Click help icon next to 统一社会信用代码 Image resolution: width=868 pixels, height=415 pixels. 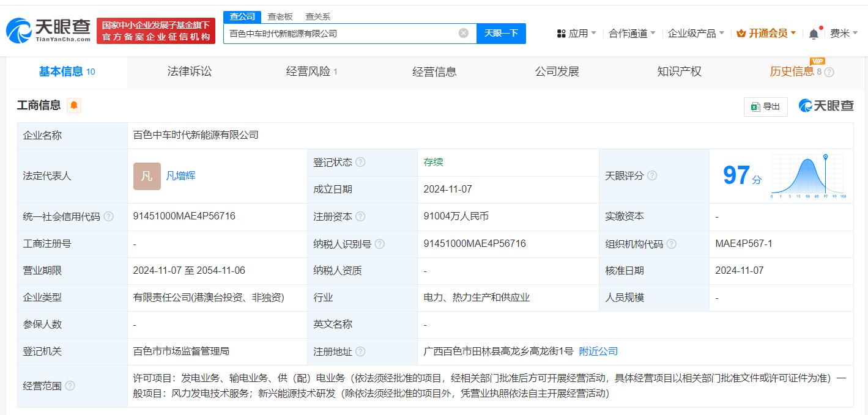click(x=108, y=217)
